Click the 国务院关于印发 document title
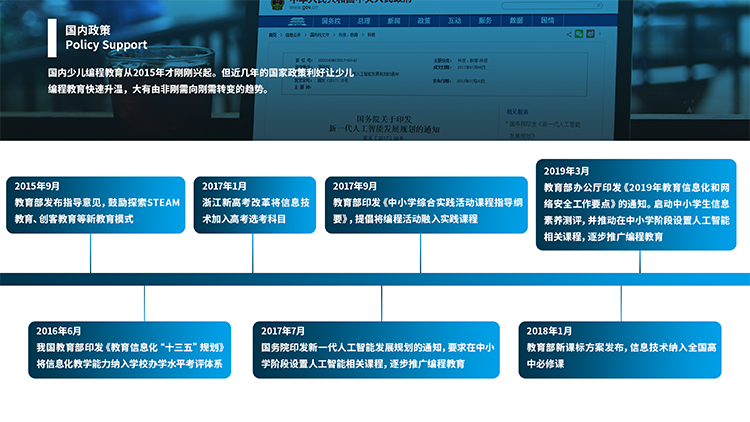Screen dimensions: 750x422 (x=384, y=119)
